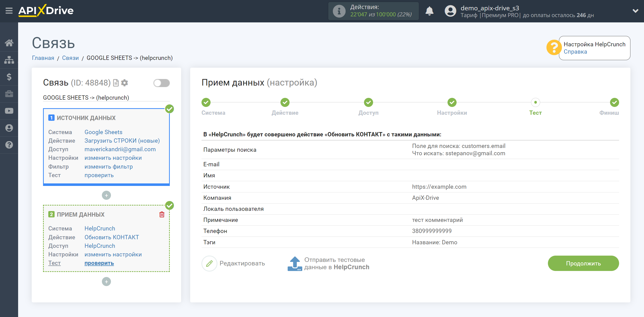Copy connection document icon

tap(116, 83)
